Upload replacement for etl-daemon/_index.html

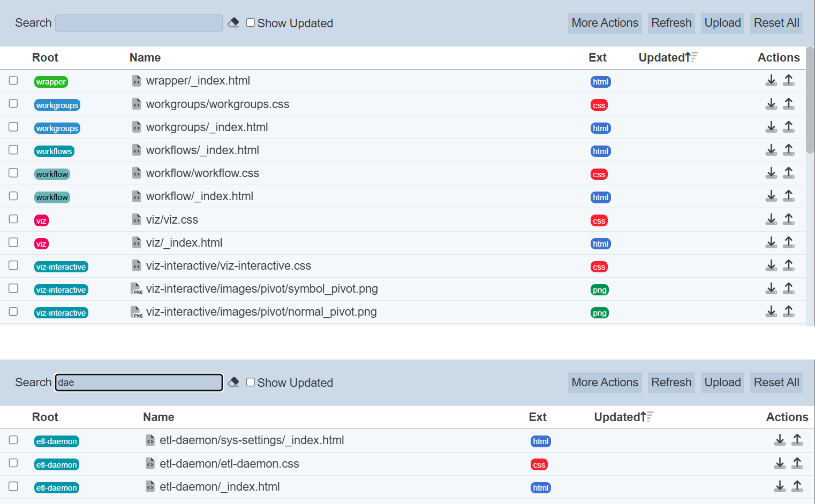pos(797,486)
